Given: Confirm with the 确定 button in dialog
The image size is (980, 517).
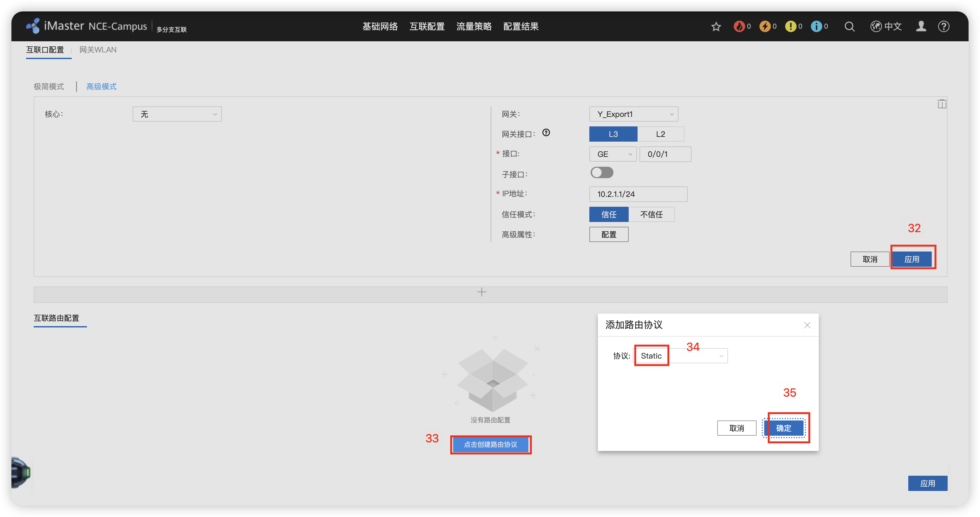Looking at the screenshot, I should click(784, 428).
